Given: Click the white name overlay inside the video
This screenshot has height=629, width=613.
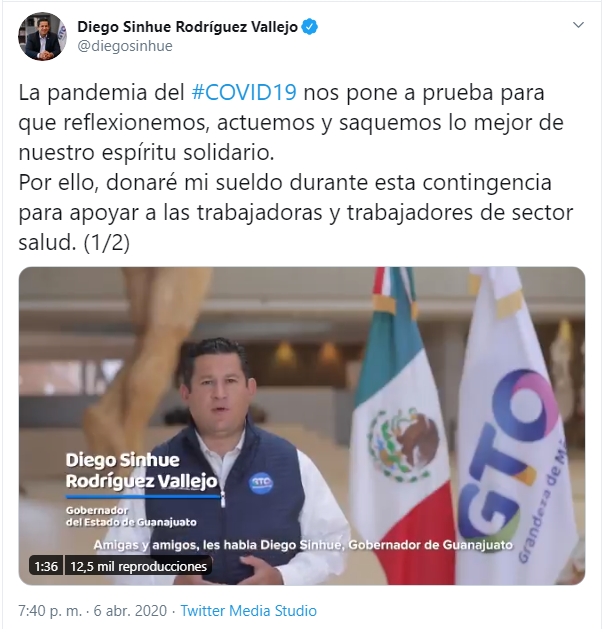Looking at the screenshot, I should click(142, 470).
